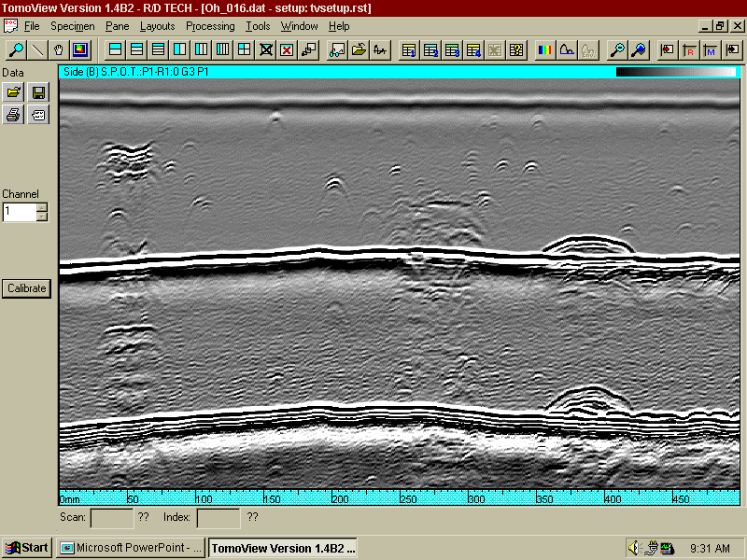Open the rainbow color palette tool
Screen dimensions: 747x560
pyautogui.click(x=545, y=49)
